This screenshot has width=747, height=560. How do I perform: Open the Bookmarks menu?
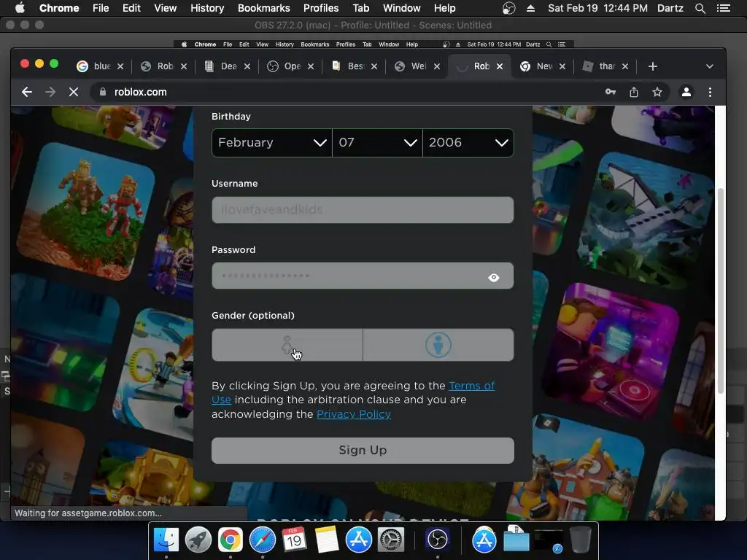point(264,8)
